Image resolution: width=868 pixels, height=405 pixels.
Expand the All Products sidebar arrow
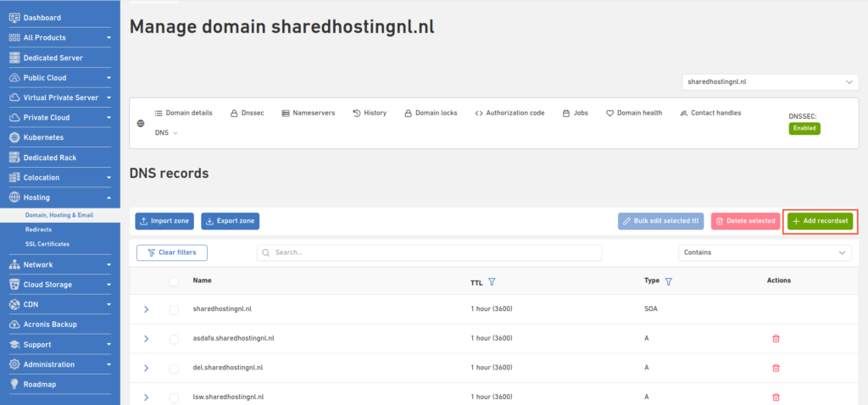pos(109,37)
